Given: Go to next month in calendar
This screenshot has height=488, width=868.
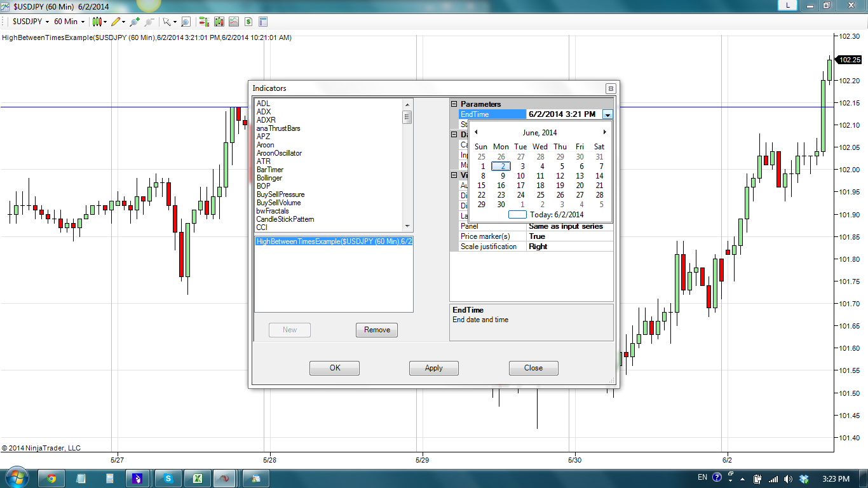Looking at the screenshot, I should [x=604, y=132].
